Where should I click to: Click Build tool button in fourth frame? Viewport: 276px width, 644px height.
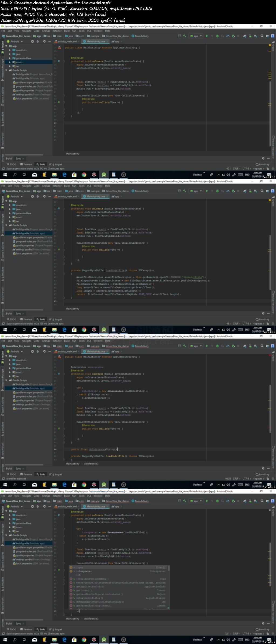(x=41, y=629)
